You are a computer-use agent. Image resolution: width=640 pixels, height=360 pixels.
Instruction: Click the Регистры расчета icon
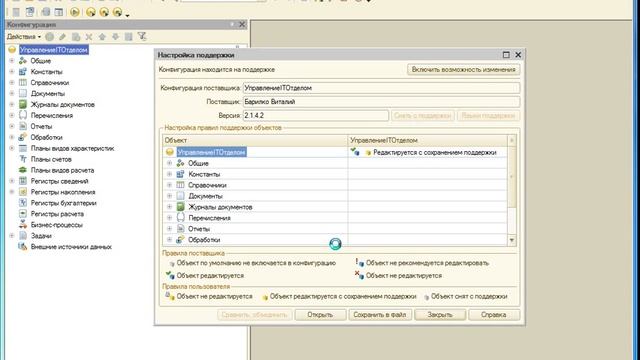pyautogui.click(x=23, y=214)
